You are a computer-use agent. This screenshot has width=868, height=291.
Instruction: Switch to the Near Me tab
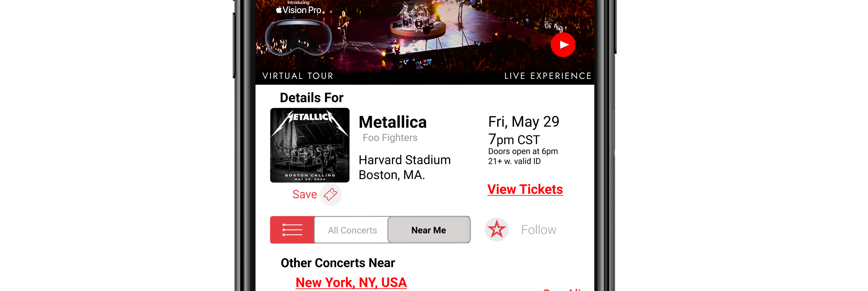click(x=429, y=230)
